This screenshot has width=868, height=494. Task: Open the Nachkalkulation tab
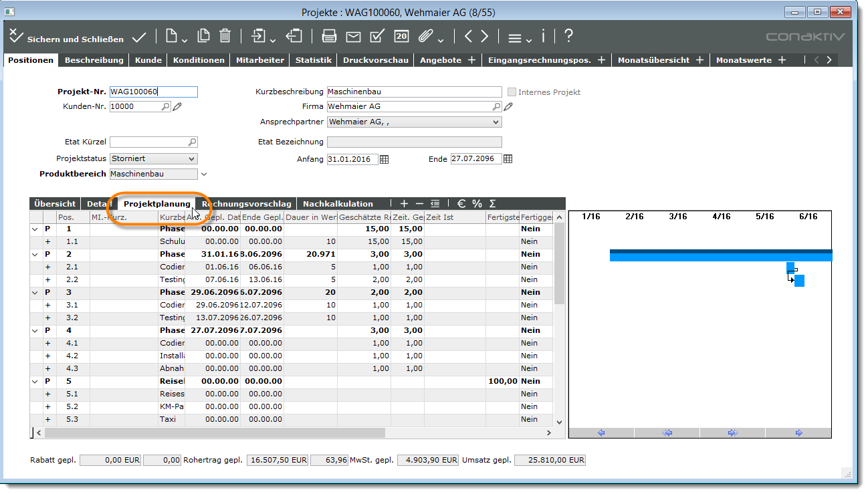[338, 204]
